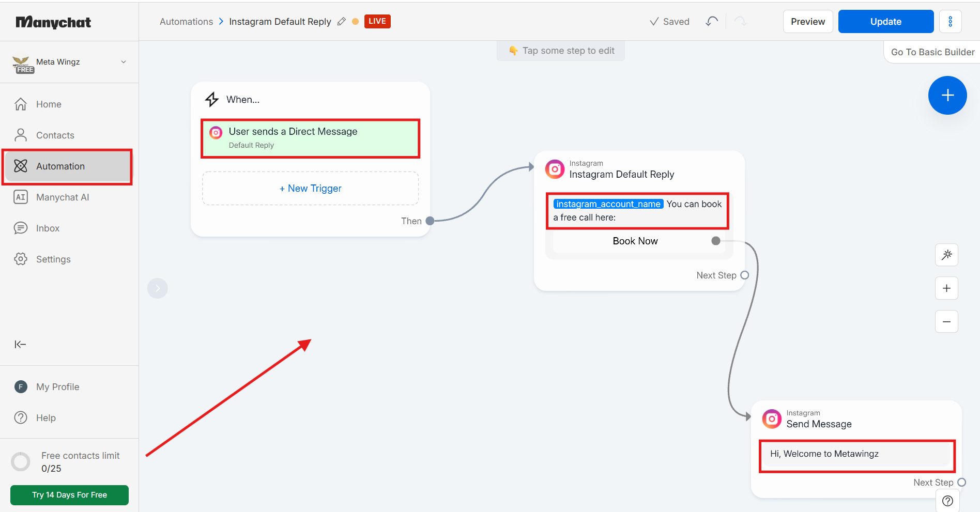Click the redo arrow icon
The image size is (980, 512).
pos(740,21)
